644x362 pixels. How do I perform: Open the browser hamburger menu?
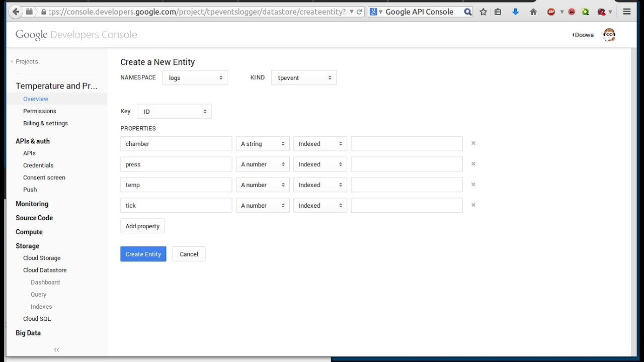627,12
